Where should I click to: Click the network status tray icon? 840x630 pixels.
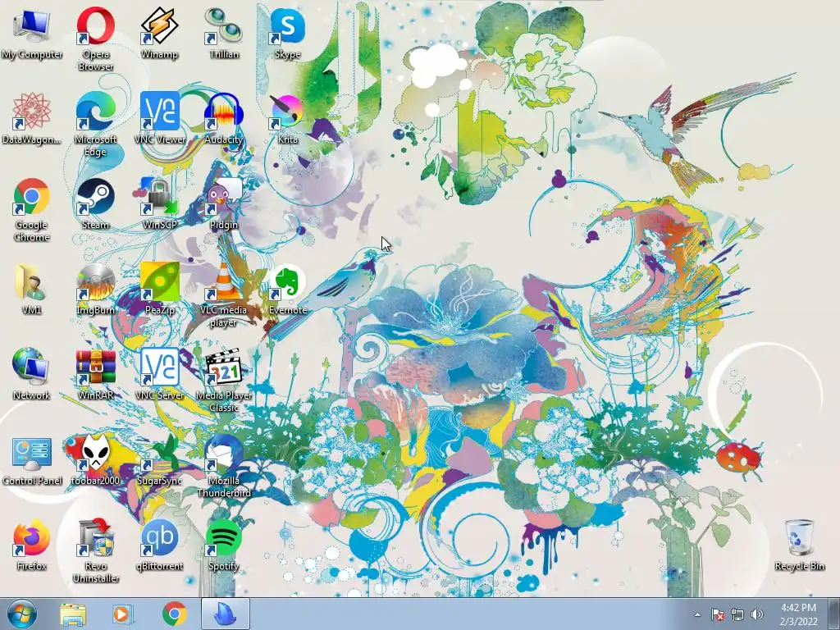click(x=737, y=614)
